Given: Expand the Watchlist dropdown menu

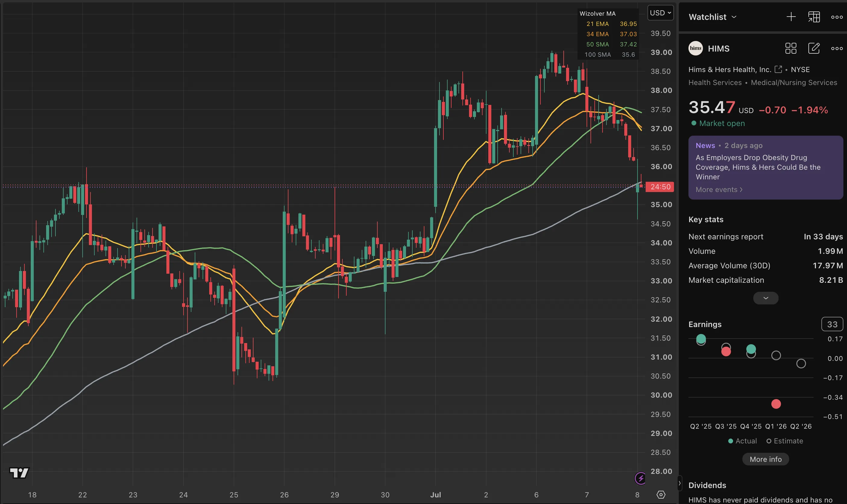Looking at the screenshot, I should [x=712, y=17].
